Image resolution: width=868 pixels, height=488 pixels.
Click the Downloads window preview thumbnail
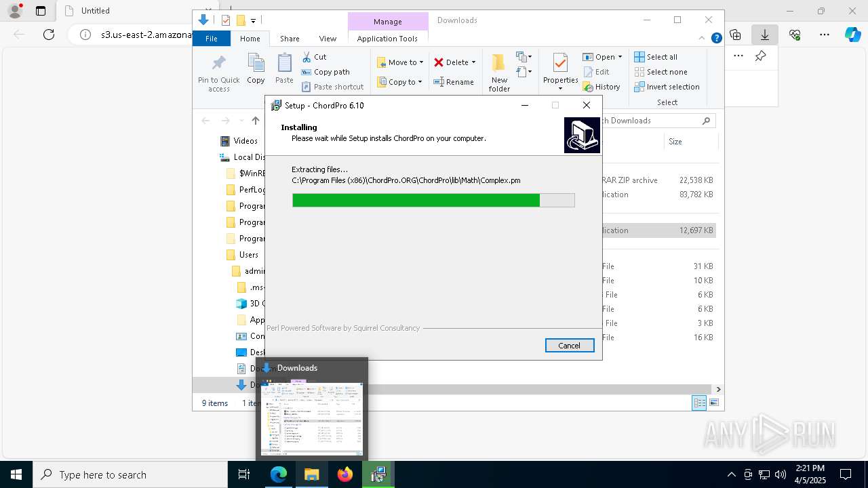[312, 419]
